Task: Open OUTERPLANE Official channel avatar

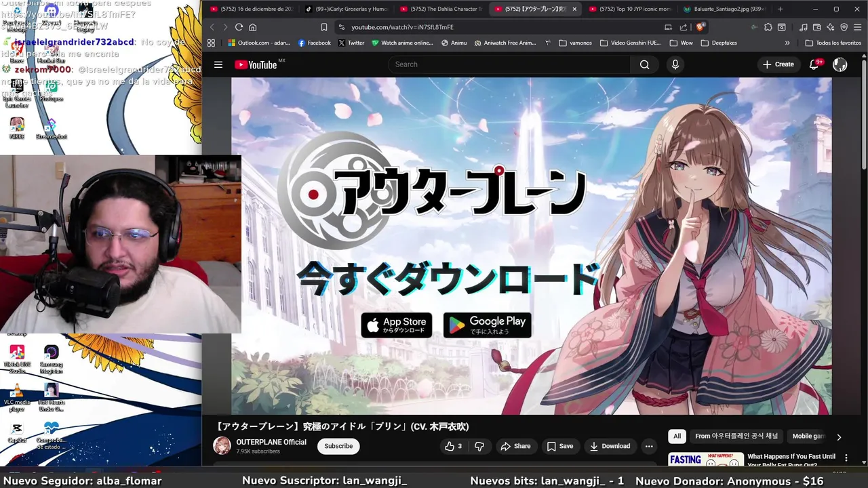Action: (x=222, y=445)
